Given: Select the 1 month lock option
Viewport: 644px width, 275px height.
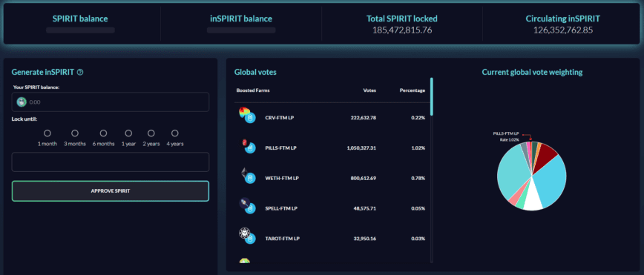Looking at the screenshot, I should (x=47, y=133).
